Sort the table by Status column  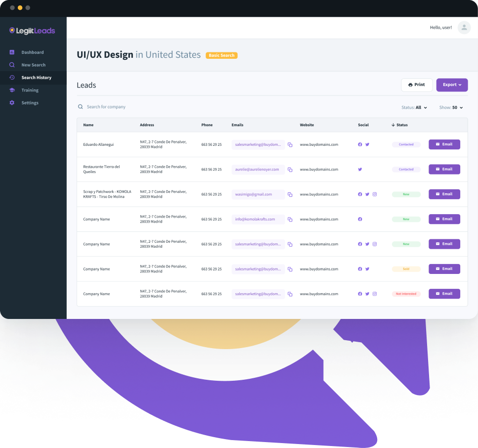pos(399,125)
